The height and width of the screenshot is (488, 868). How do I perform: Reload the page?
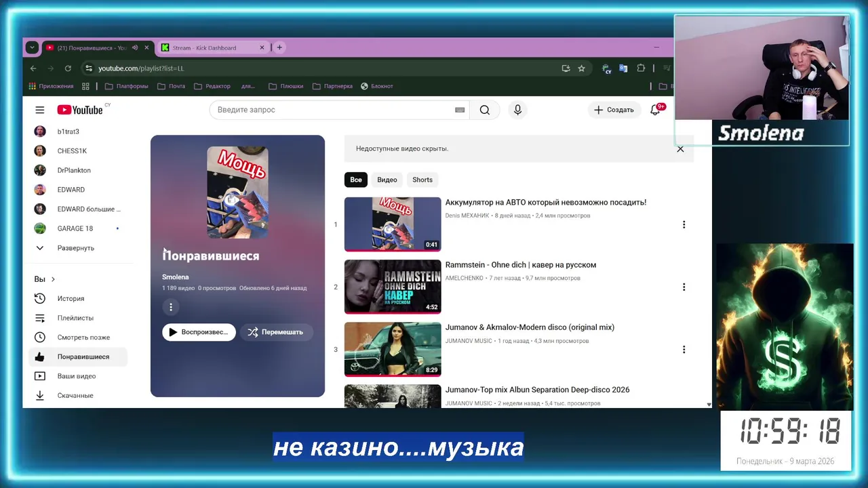click(x=68, y=68)
